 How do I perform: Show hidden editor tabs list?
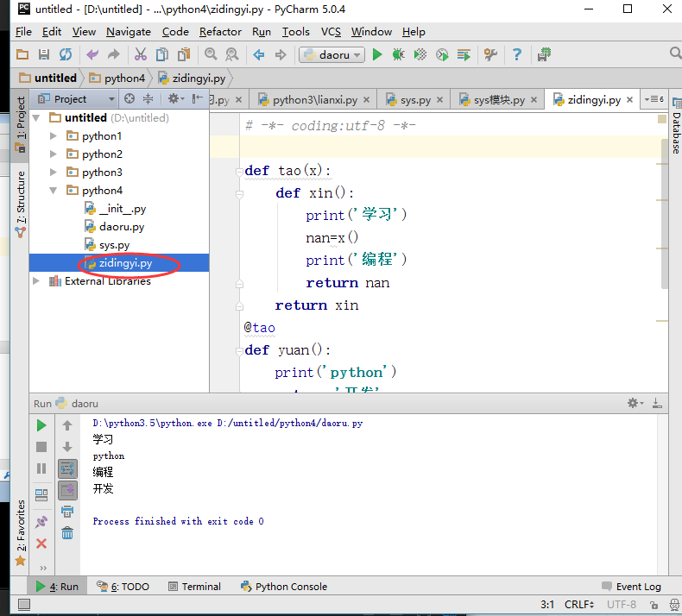[x=654, y=99]
